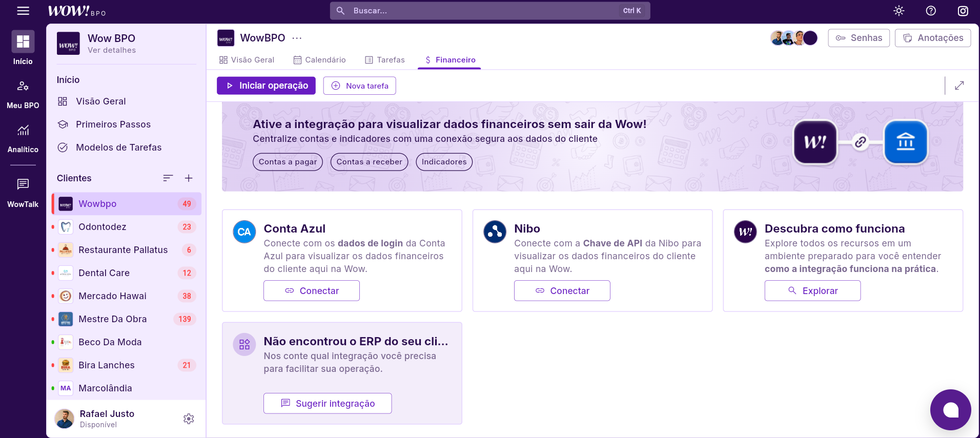Screen dimensions: 980x438
Task: Open the hamburger menu icon
Action: 23,11
